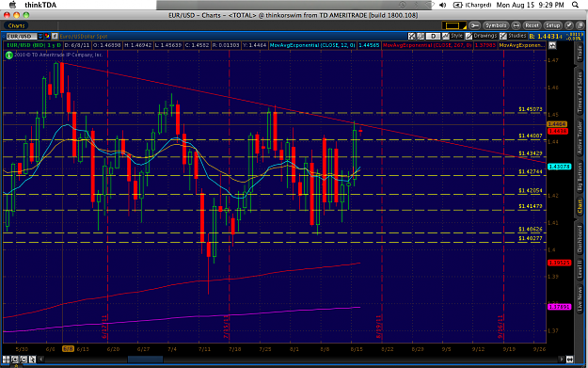588x368 pixels.
Task: Open the Studies menu
Action: pyautogui.click(x=513, y=36)
